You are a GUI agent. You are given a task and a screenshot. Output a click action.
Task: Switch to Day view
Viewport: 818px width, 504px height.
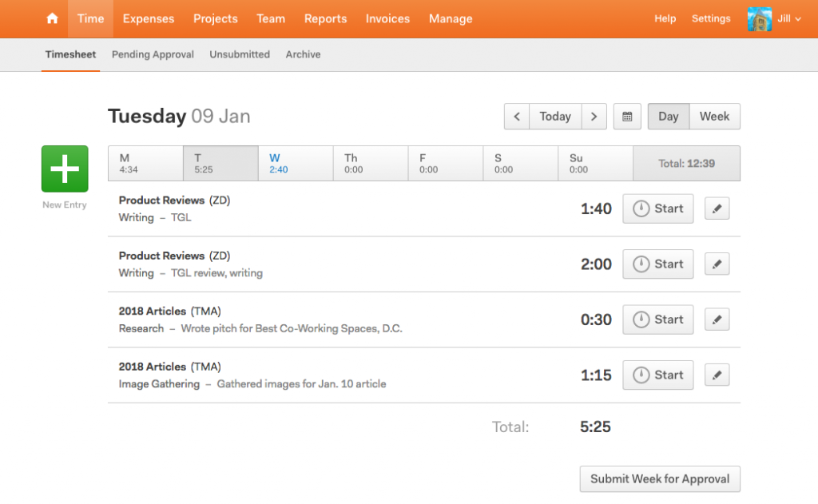pos(669,117)
